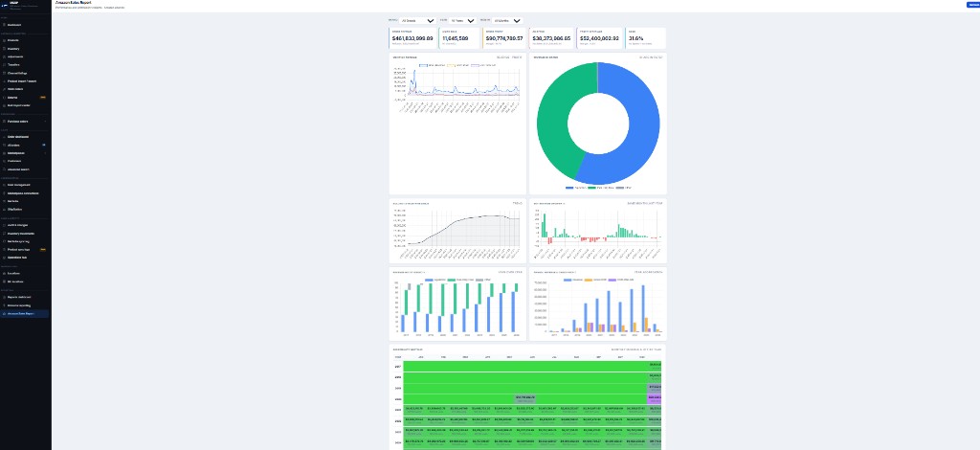The image size is (980, 450).
Task: Click the Product Import / Export icon
Action: tap(4, 80)
